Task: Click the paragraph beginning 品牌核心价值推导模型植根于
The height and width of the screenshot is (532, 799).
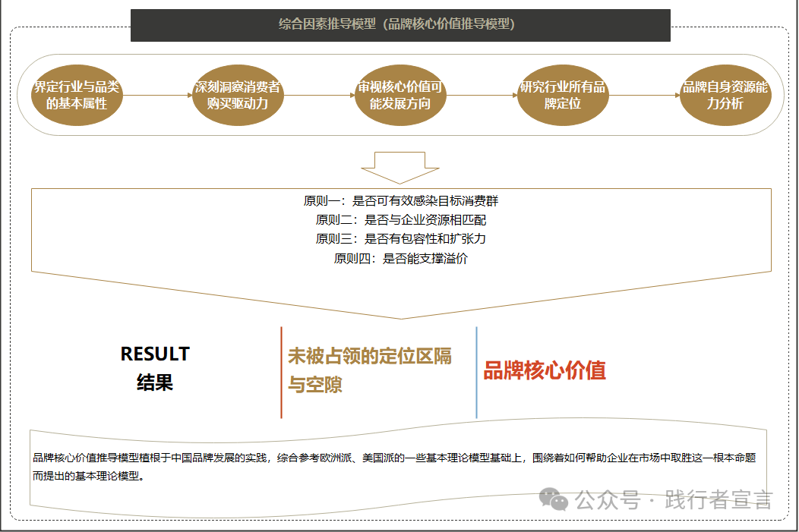Action: (394, 467)
